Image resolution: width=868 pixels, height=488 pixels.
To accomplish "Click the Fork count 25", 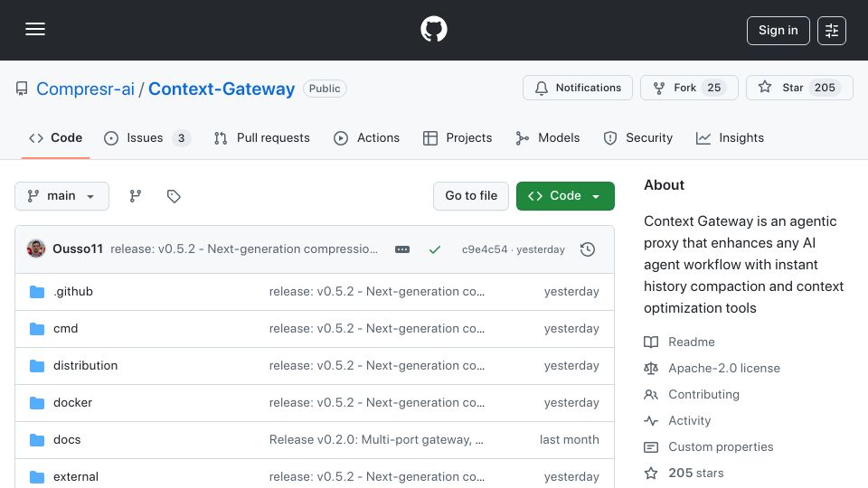I will 714,88.
